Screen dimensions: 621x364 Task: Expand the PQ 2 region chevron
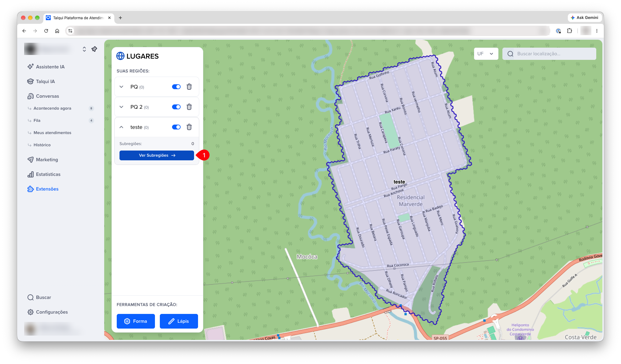[121, 107]
